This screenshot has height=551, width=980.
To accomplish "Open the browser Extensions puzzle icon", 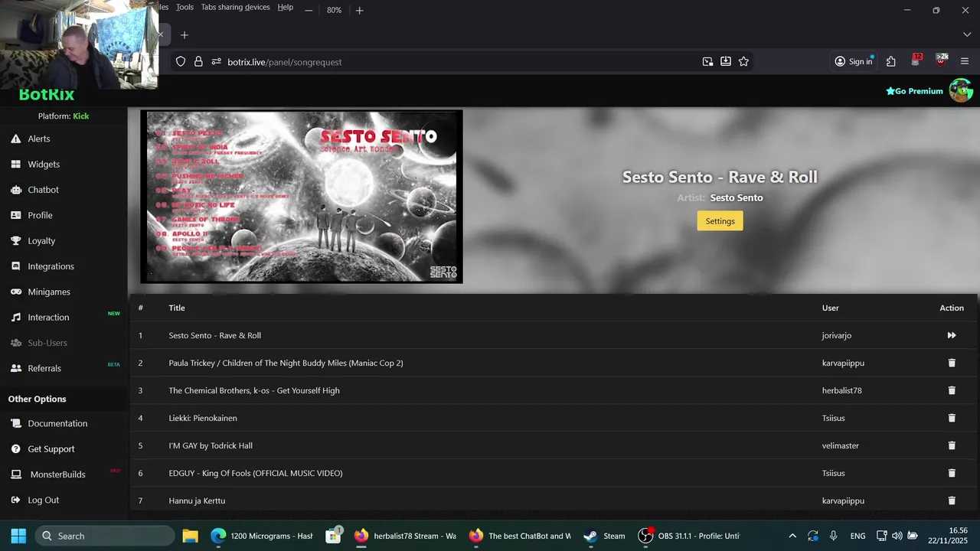I will [890, 61].
